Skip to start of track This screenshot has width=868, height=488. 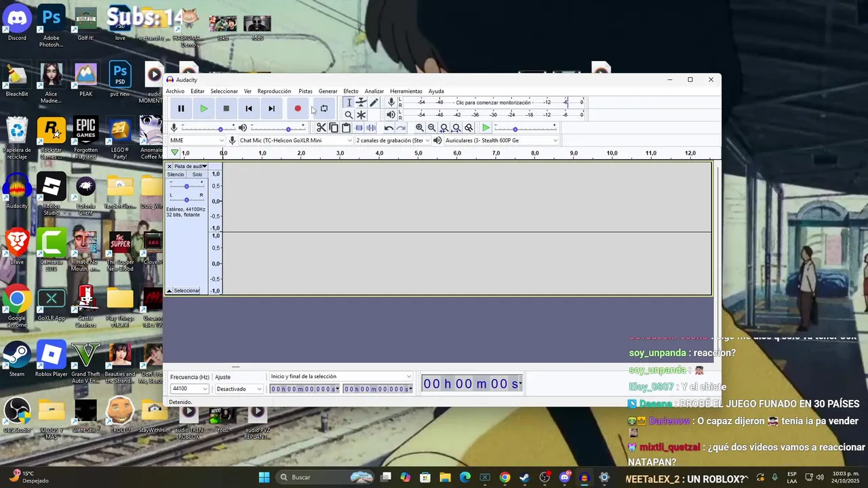tap(249, 108)
